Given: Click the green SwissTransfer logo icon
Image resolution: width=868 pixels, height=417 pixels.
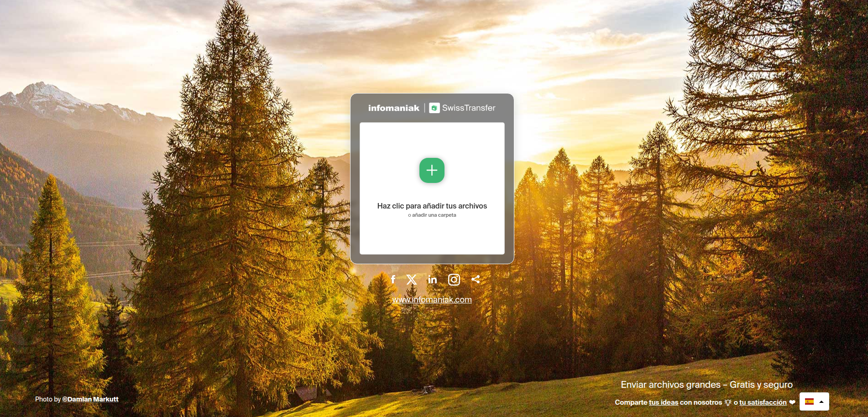Looking at the screenshot, I should (434, 108).
